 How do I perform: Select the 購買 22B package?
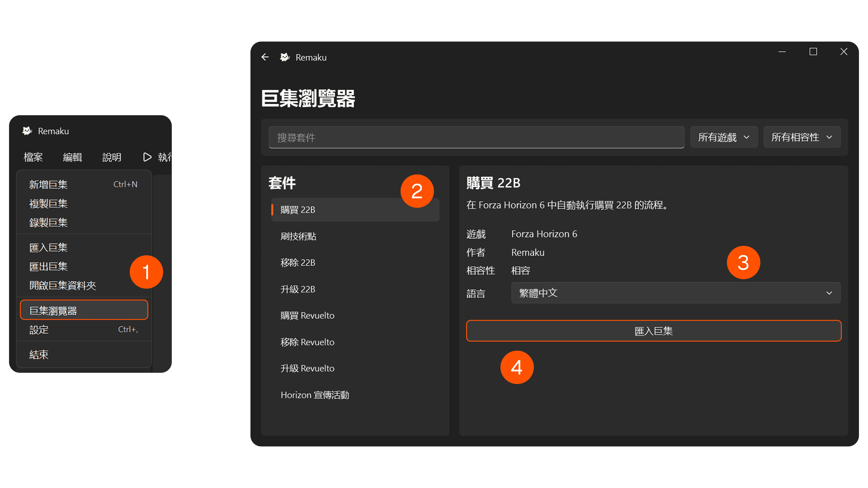[355, 210]
